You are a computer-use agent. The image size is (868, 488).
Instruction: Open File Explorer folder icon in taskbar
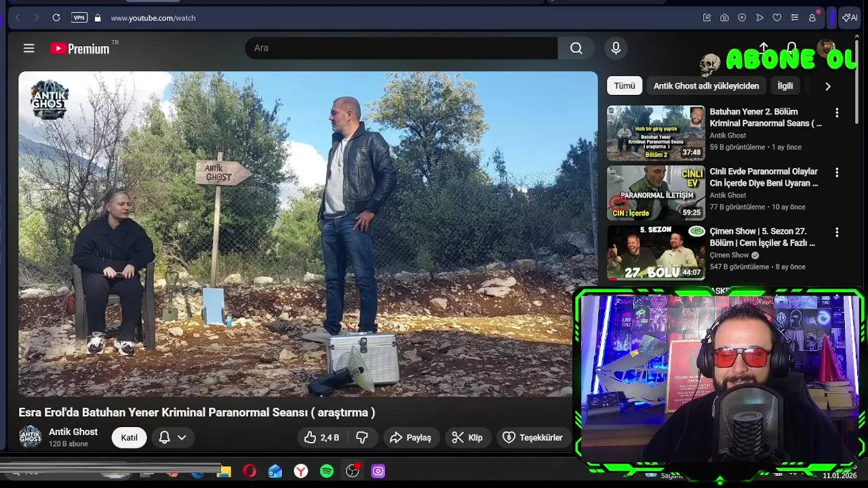tap(224, 471)
